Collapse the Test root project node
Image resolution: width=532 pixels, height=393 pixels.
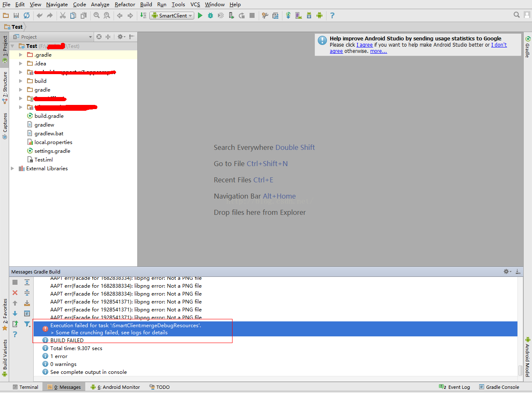(x=12, y=46)
